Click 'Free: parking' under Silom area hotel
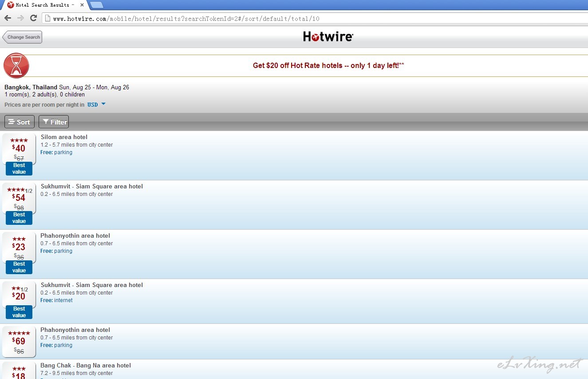The height and width of the screenshot is (379, 588). click(56, 152)
